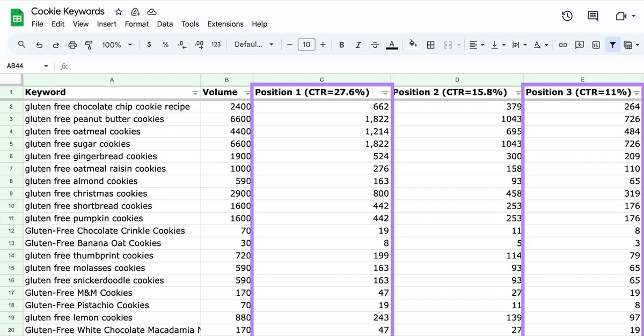Toggle the filter button off

click(612, 45)
